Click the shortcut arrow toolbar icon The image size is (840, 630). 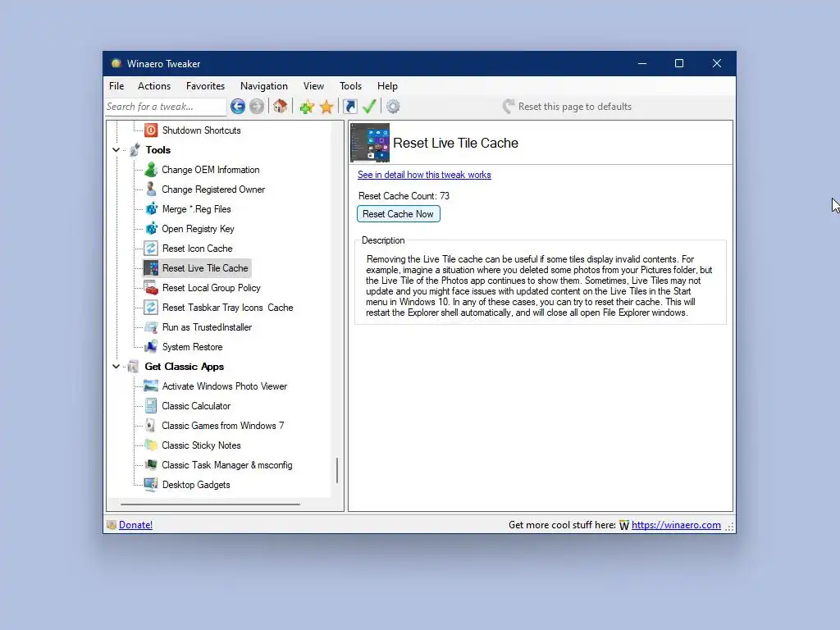pos(350,107)
